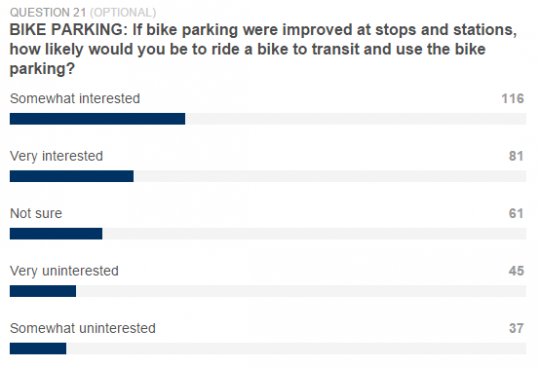
Task: Click the BIKE PARKING question title
Action: 263,49
